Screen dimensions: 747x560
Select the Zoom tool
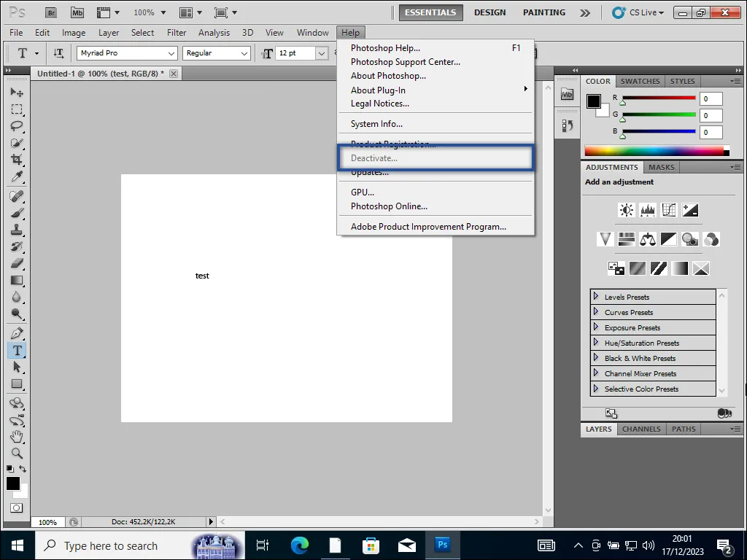pyautogui.click(x=17, y=454)
